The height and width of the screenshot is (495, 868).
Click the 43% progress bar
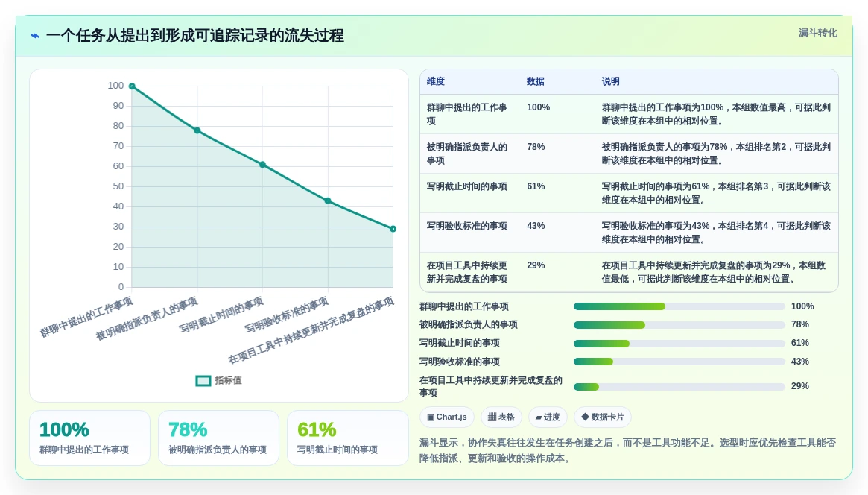(679, 362)
